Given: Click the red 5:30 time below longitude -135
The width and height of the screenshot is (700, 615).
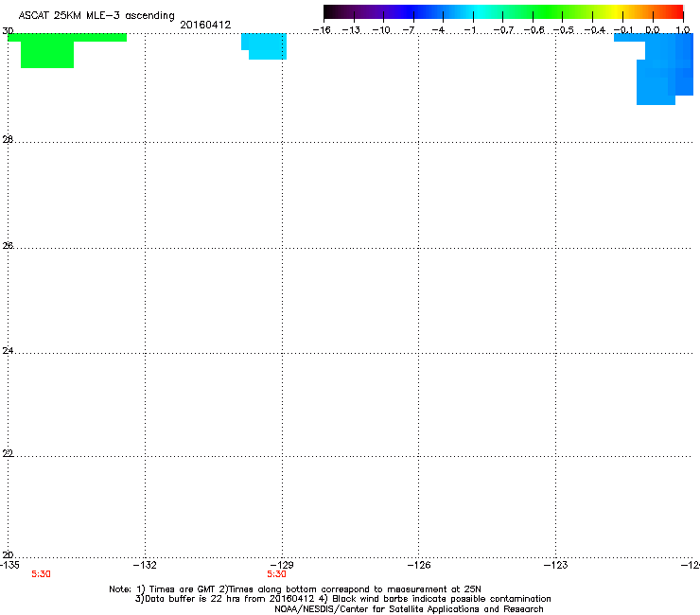Looking at the screenshot, I should click(41, 574).
